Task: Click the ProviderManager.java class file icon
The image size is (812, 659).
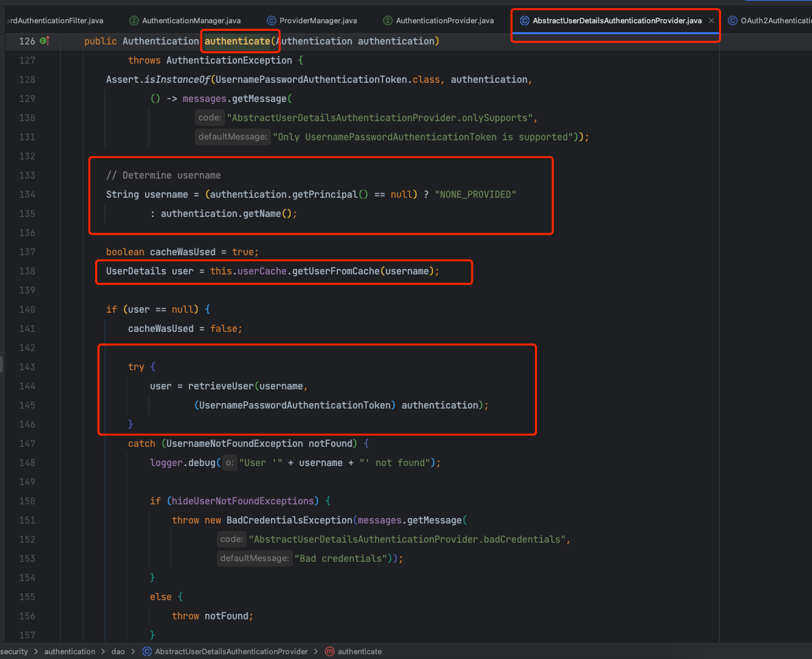Action: (272, 21)
